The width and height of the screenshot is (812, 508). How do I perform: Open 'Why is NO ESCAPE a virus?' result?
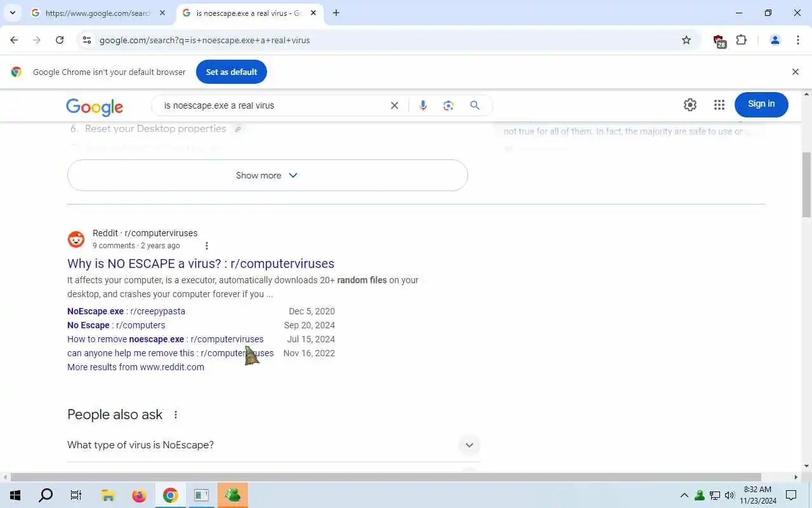coord(200,264)
